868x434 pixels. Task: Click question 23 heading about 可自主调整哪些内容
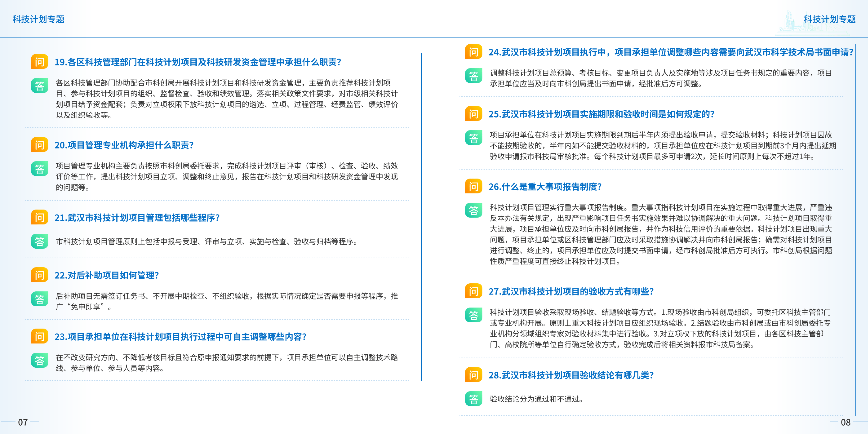pyautogui.click(x=181, y=337)
